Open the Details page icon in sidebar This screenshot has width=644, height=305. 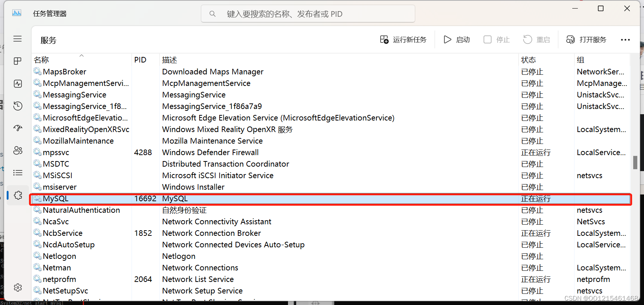pyautogui.click(x=17, y=173)
